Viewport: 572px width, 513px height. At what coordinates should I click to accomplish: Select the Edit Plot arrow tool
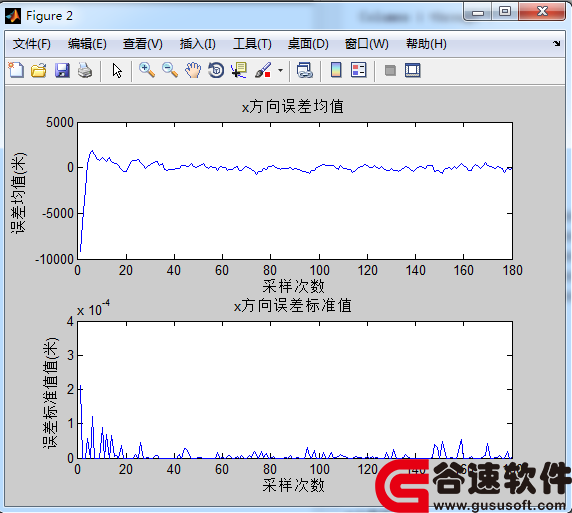(x=117, y=70)
